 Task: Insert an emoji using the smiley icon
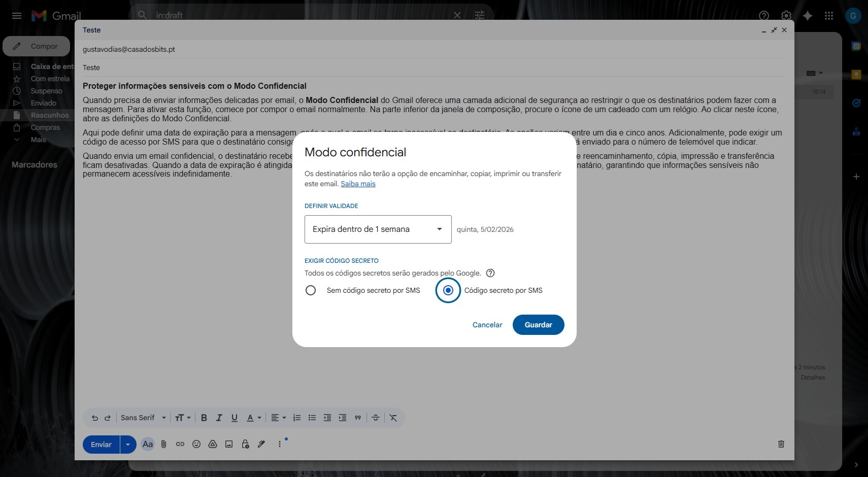(x=196, y=444)
